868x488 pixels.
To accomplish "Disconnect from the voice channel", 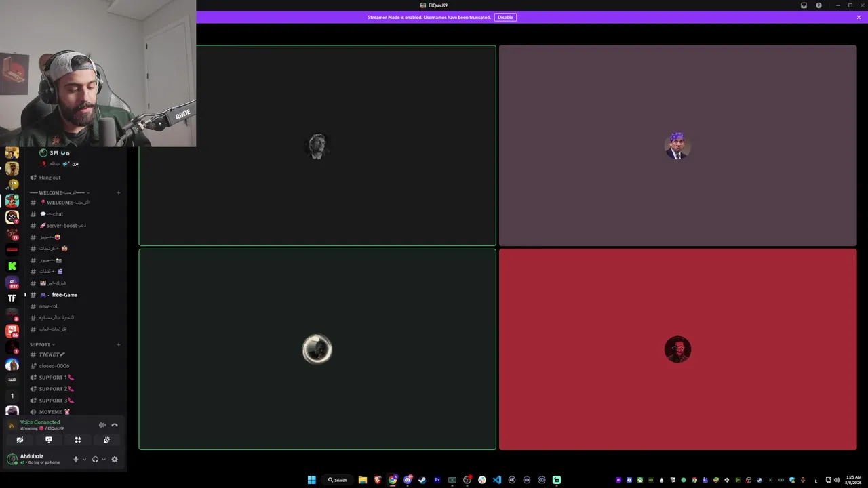I will (x=115, y=425).
